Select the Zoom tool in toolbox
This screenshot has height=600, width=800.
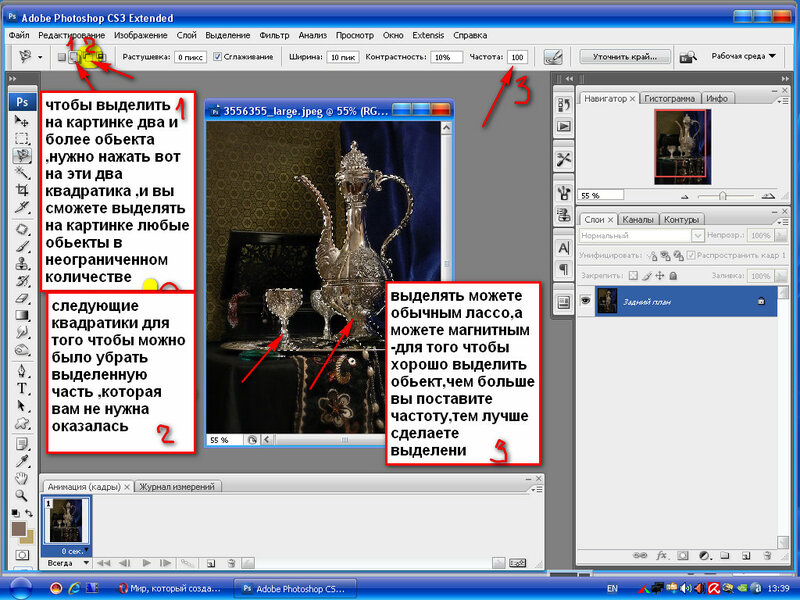pos(21,495)
